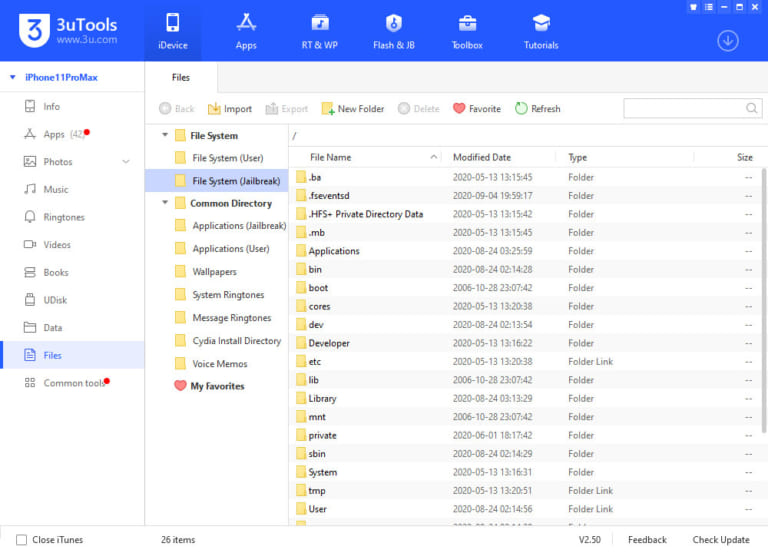Viewport: 768px width, 553px height.
Task: Select the Library folder row
Action: coord(525,398)
